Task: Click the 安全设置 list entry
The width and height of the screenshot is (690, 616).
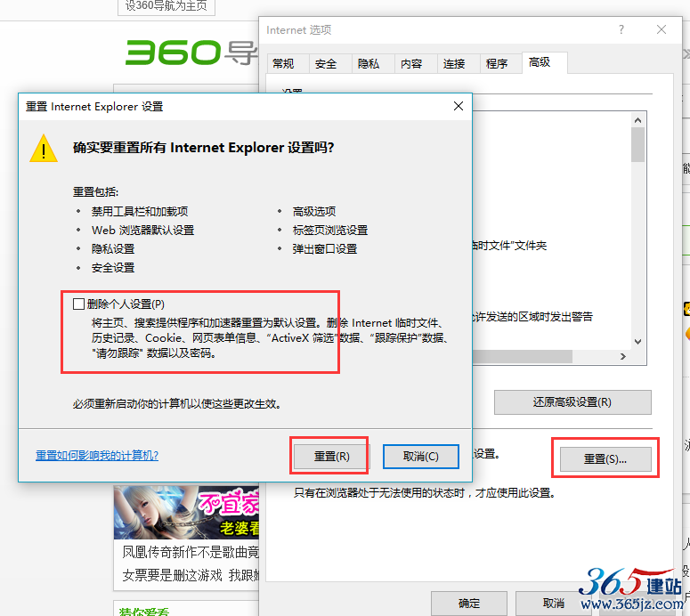Action: tap(113, 268)
